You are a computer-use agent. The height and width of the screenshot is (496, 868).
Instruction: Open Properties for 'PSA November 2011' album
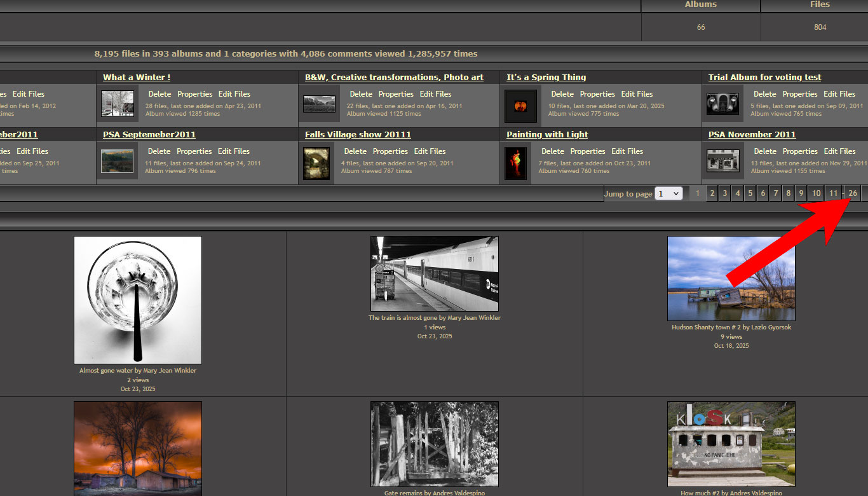(799, 151)
